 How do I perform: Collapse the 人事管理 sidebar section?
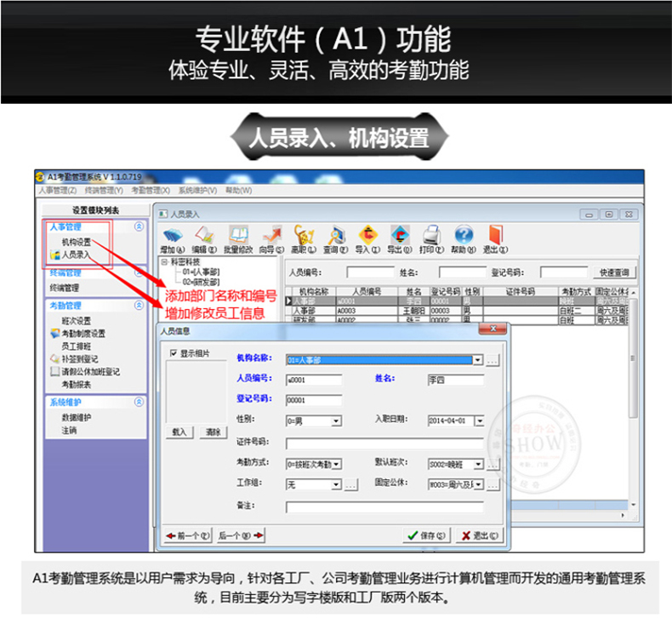[x=139, y=226]
